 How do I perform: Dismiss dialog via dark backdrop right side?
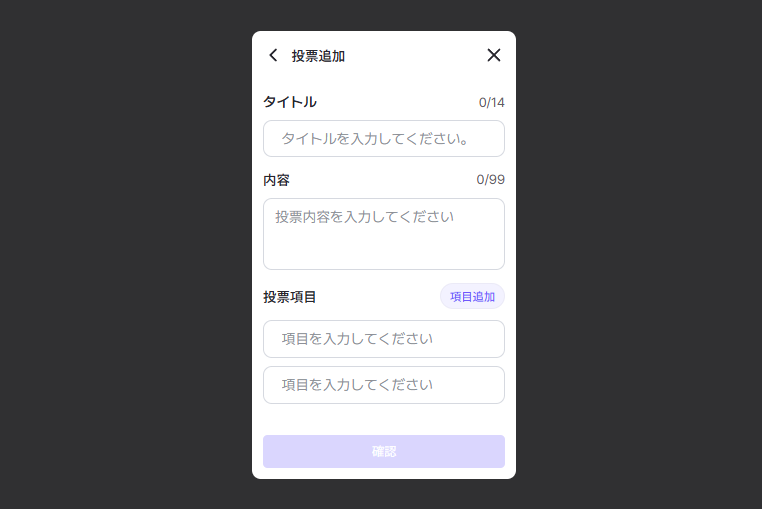pyautogui.click(x=639, y=254)
